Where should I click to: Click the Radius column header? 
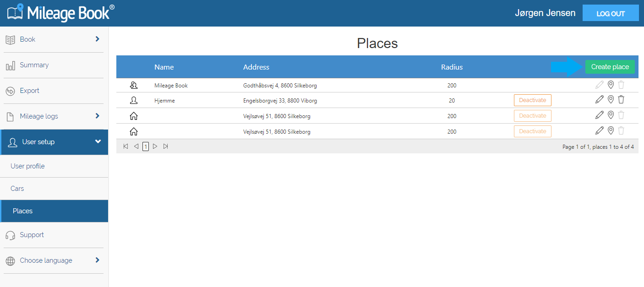[x=452, y=67]
